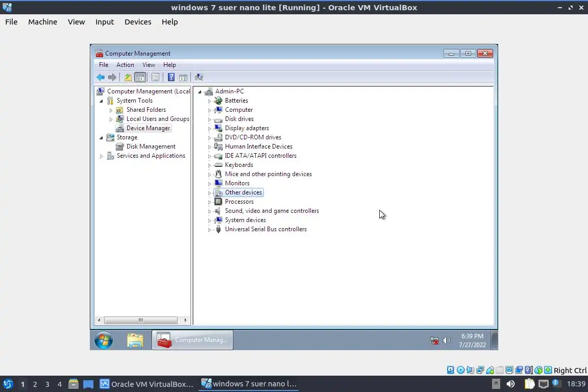Switch to host workspace 2
Viewport: 588px width, 392px height.
(x=35, y=384)
